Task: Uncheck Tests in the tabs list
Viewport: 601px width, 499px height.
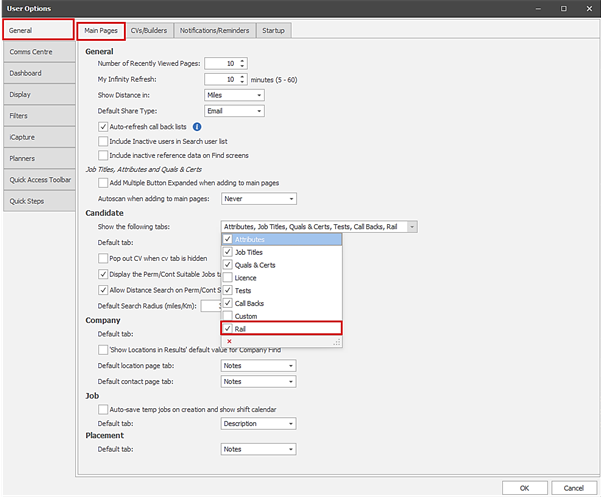Action: coord(228,290)
